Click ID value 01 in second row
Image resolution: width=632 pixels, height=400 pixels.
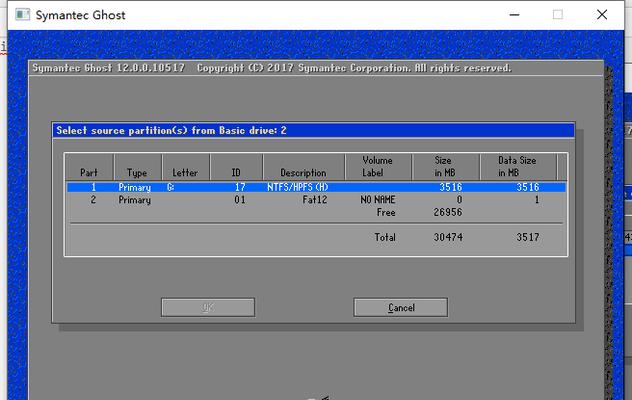tap(240, 200)
